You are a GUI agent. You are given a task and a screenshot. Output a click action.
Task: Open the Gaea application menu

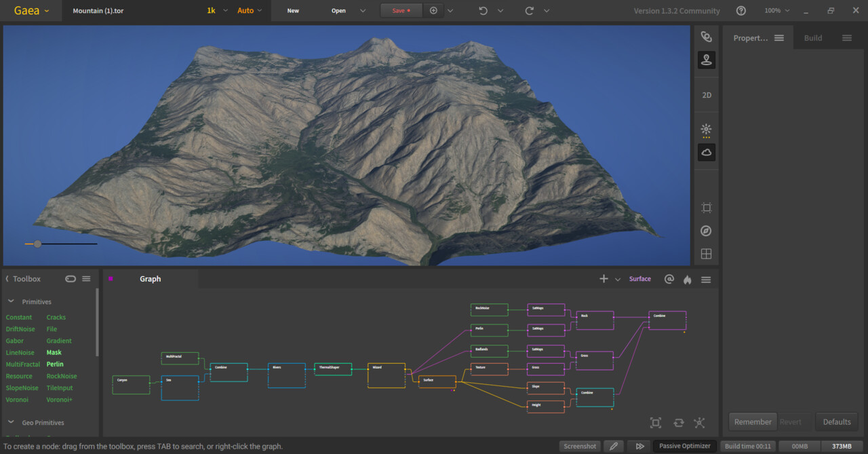28,10
